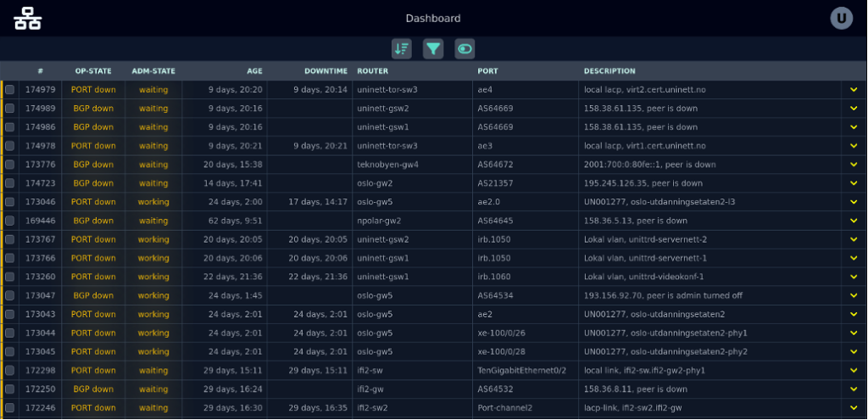Click the toggle-shaped icon in toolbar
The height and width of the screenshot is (420, 868).
pyautogui.click(x=465, y=49)
